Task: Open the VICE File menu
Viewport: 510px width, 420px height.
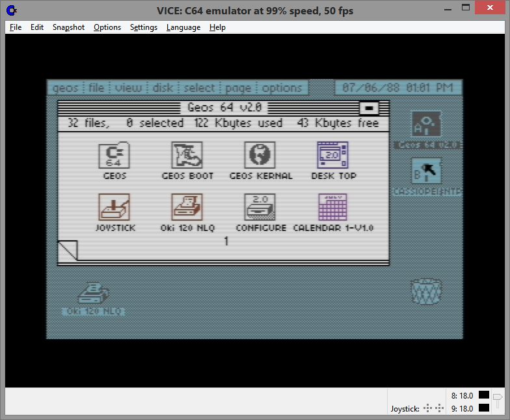Action: (16, 27)
